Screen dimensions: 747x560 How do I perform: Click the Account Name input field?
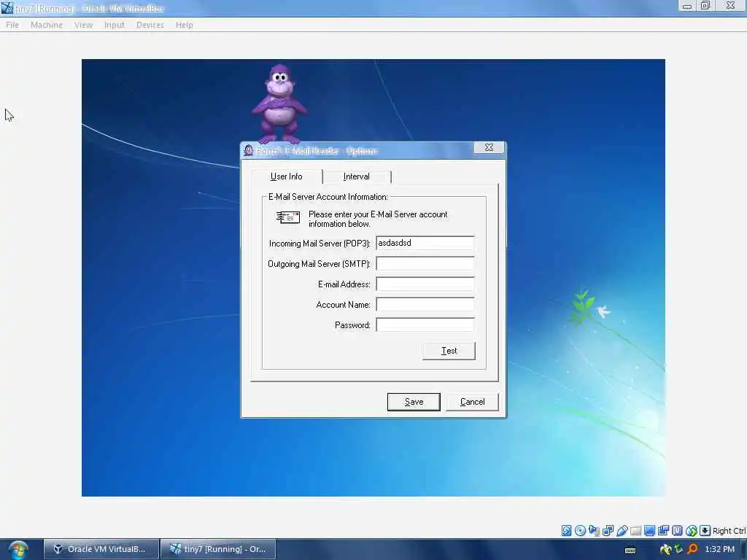pos(425,304)
